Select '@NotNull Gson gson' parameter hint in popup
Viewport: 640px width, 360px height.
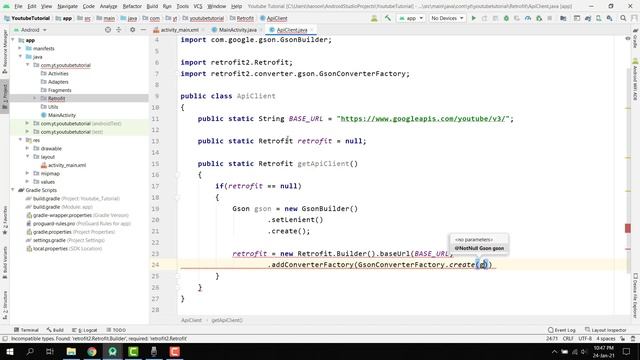479,248
